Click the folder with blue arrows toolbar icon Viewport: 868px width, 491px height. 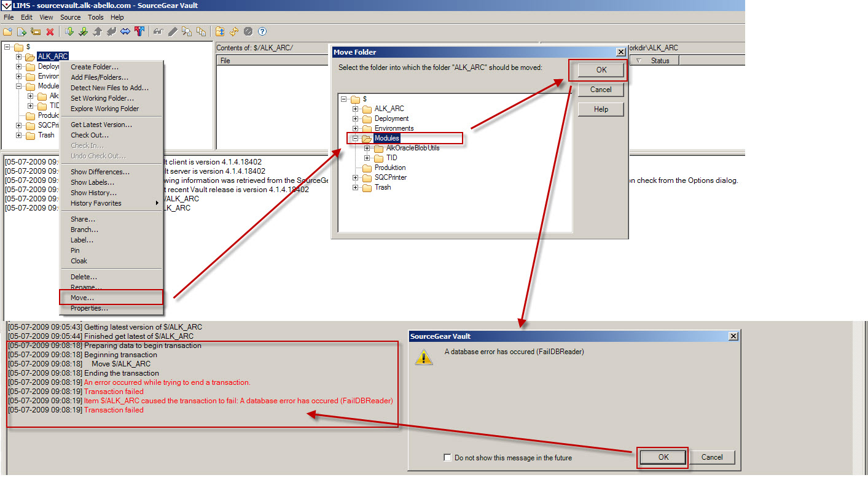[x=220, y=31]
